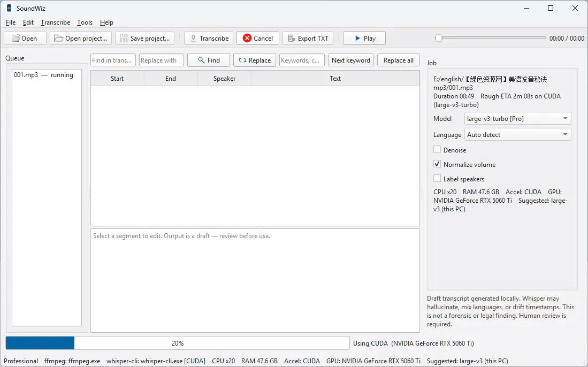Image resolution: width=588 pixels, height=367 pixels.
Task: Click the End column header
Action: pyautogui.click(x=171, y=78)
